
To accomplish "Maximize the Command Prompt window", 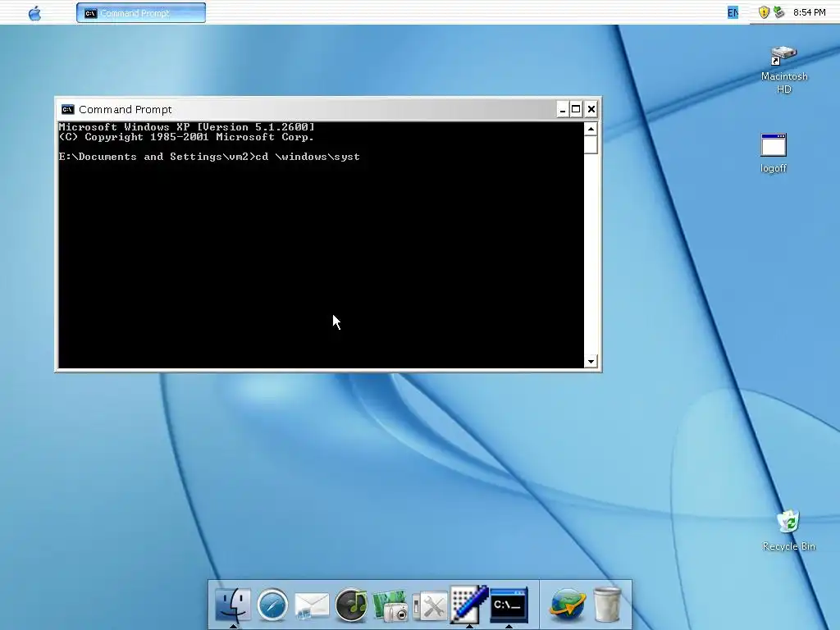I will click(576, 109).
